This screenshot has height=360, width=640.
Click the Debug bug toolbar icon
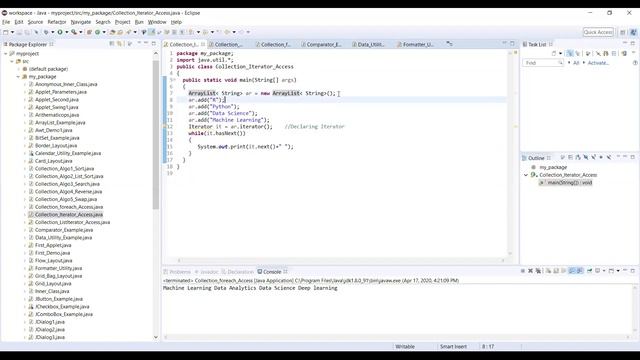coord(46,32)
